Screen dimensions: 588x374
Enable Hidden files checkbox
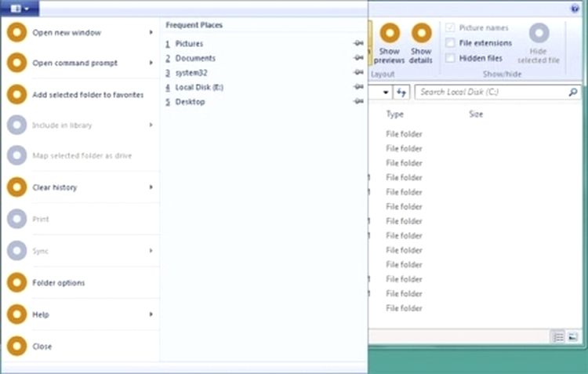point(450,58)
